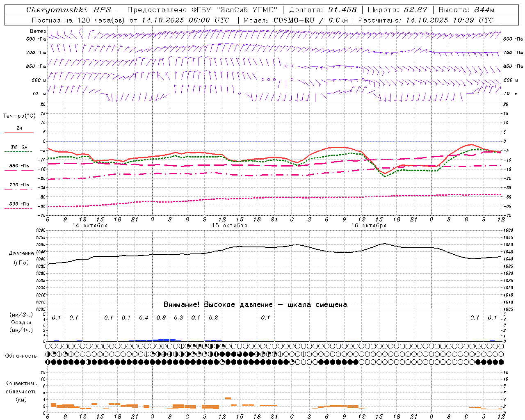Click the Ветер wind panel label
Screen dimensions: 525x420
pos(38,31)
